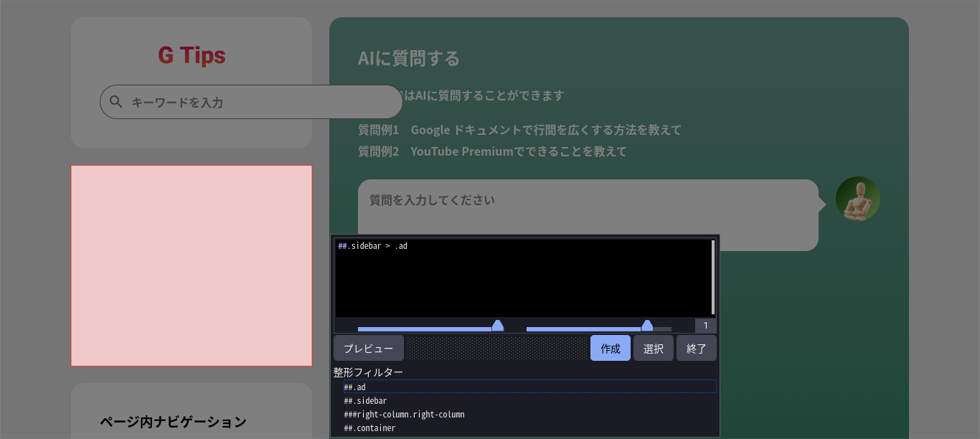
Task: Open the G Tips logo link
Action: [x=192, y=55]
